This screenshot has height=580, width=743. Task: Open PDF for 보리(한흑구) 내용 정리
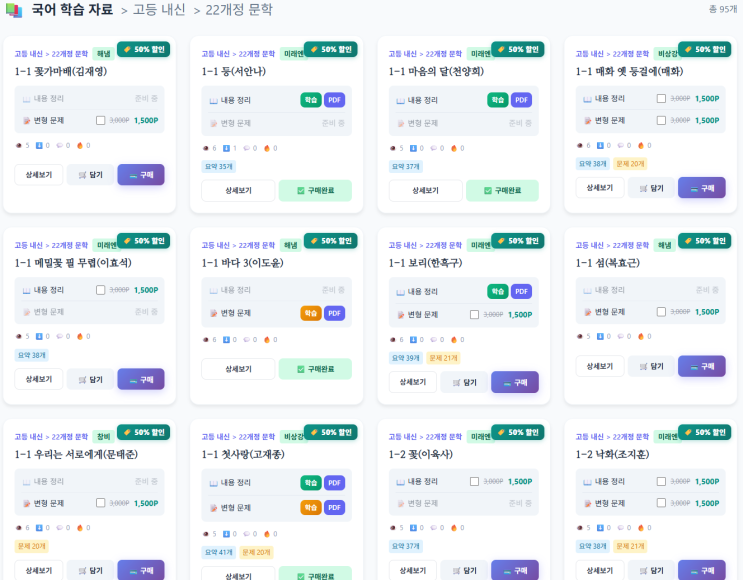click(521, 291)
